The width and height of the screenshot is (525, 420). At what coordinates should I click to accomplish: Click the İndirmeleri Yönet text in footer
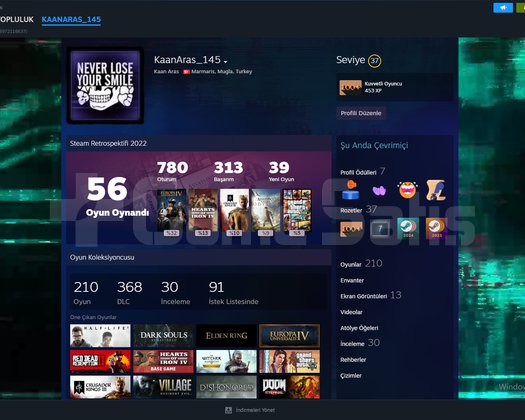coord(255,410)
